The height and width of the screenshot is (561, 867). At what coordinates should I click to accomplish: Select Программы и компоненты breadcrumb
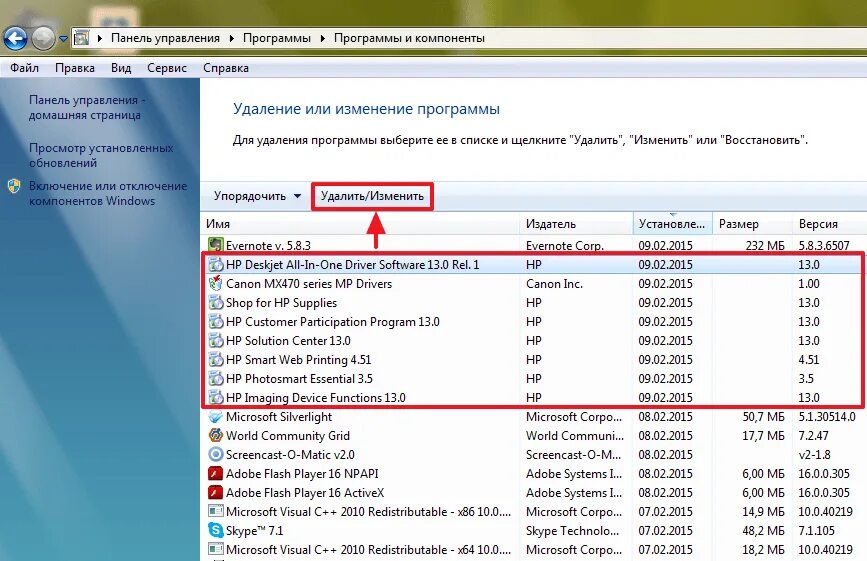click(409, 38)
